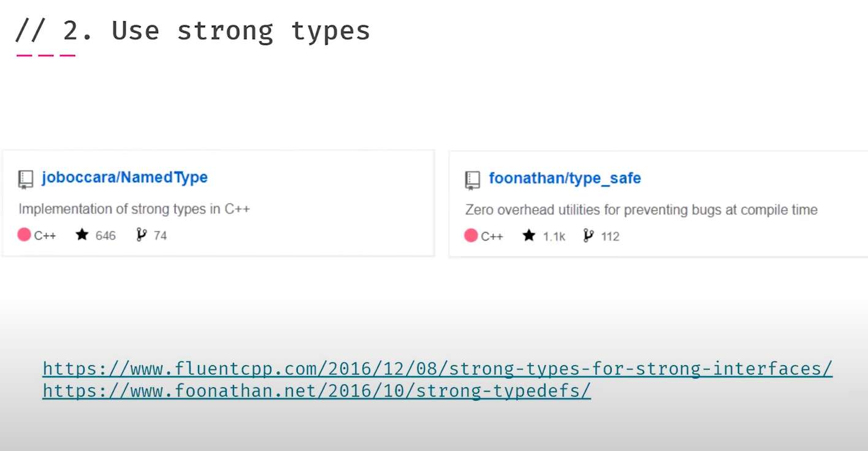Select the fork icon on the NamedType card
This screenshot has height=451, width=868.
(x=141, y=234)
